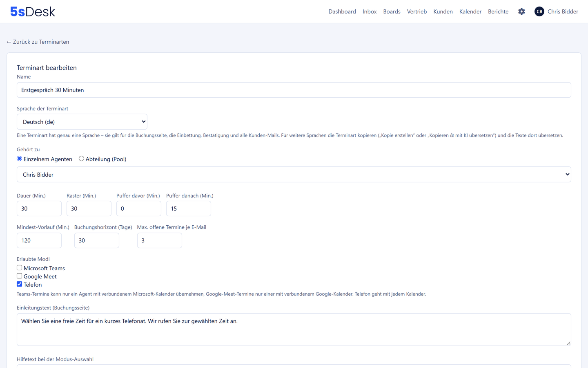
Task: Click the Zurück zu Terminarten link
Action: click(38, 42)
